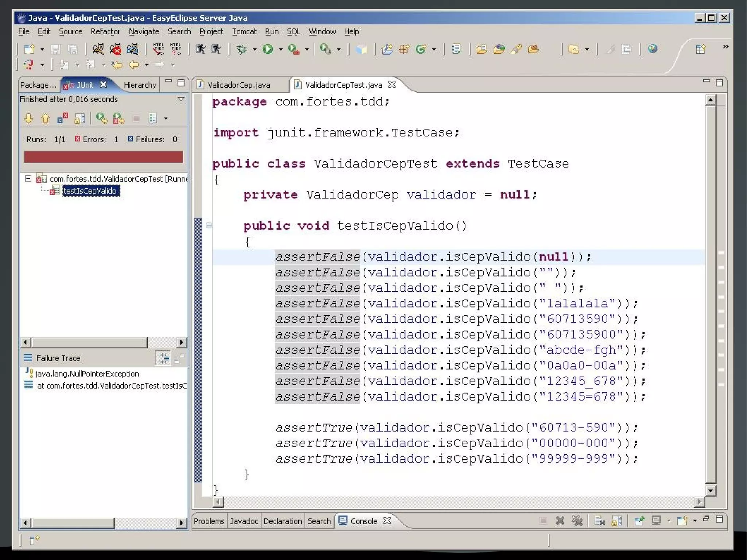747x560 pixels.
Task: Open Test Run History icon in JUnit
Action: click(x=153, y=118)
